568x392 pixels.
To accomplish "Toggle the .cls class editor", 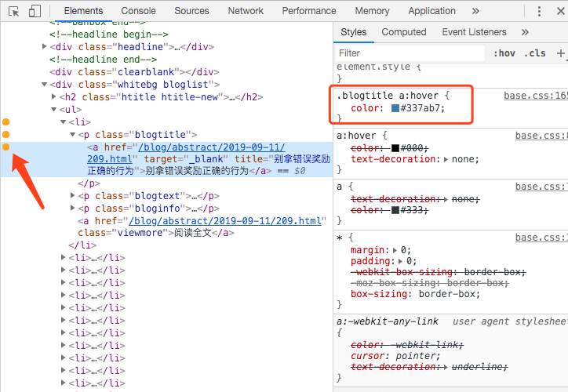I will (536, 53).
